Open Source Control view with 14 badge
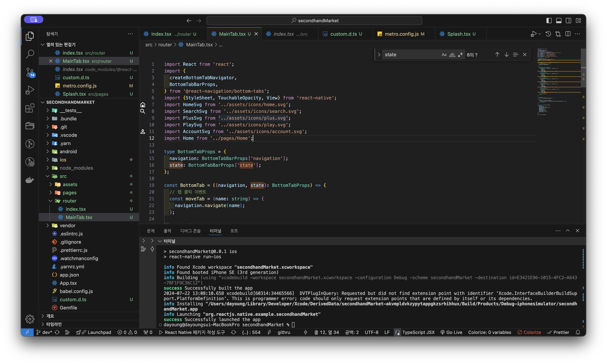The image size is (607, 364). pyautogui.click(x=30, y=72)
